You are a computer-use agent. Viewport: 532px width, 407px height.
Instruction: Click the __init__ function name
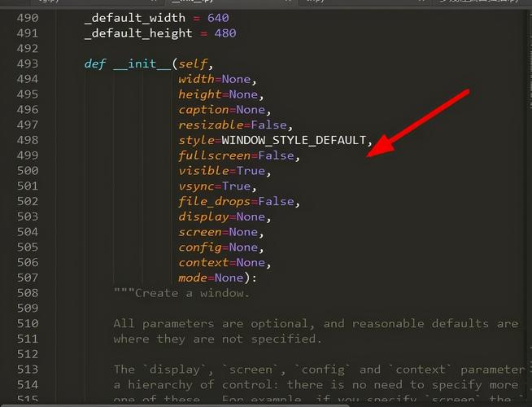coord(142,63)
